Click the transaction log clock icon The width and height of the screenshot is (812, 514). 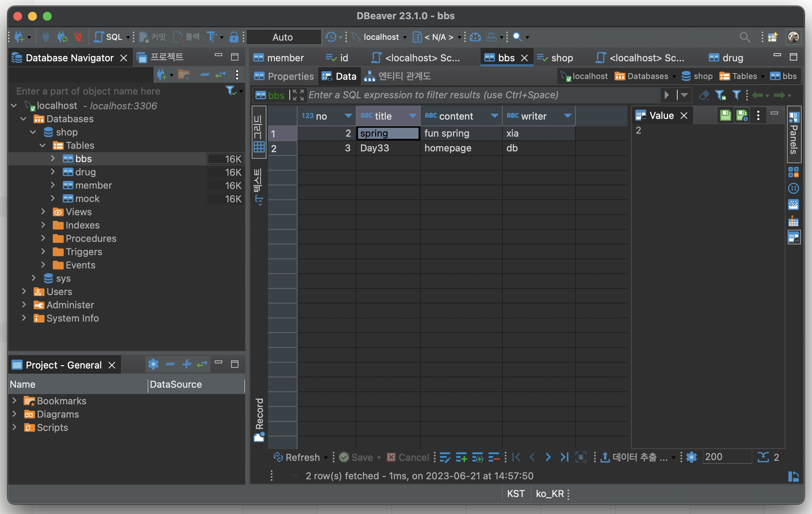[330, 37]
